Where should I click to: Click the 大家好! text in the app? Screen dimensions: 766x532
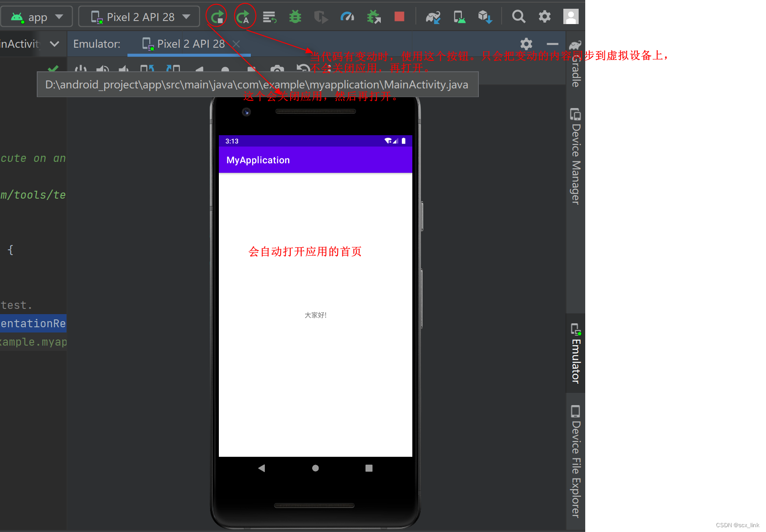[x=316, y=315]
